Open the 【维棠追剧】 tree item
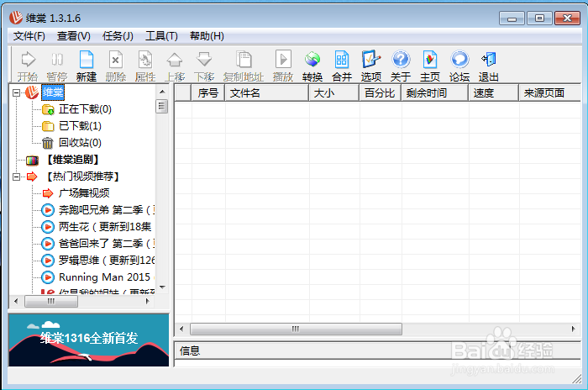588x390 pixels. click(63, 160)
